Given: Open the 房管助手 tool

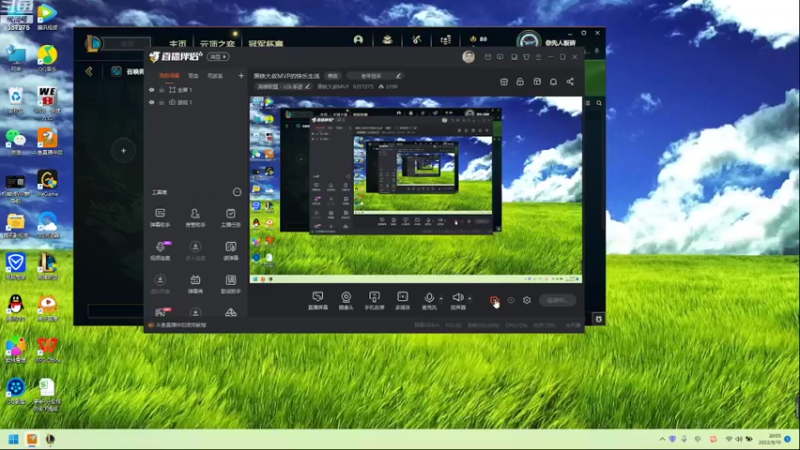Looking at the screenshot, I should pyautogui.click(x=195, y=217).
